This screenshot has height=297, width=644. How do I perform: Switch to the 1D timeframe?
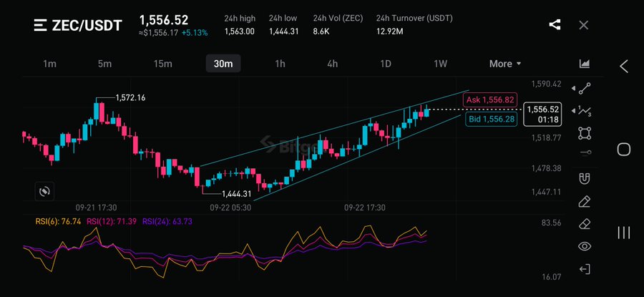(385, 64)
